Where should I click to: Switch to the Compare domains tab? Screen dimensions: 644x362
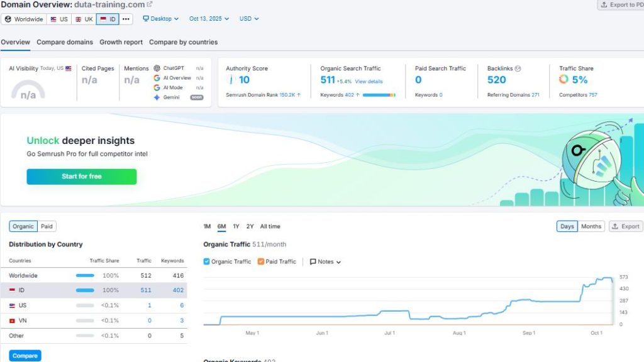tap(65, 42)
